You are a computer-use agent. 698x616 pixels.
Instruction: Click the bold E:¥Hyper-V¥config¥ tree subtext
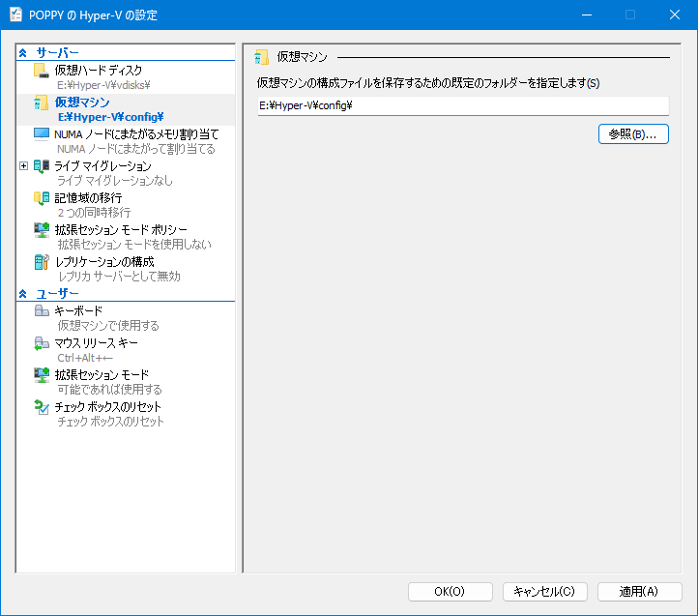click(x=111, y=117)
